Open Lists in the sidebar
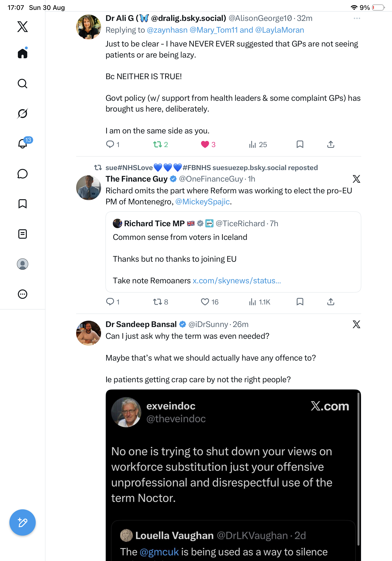 click(23, 234)
